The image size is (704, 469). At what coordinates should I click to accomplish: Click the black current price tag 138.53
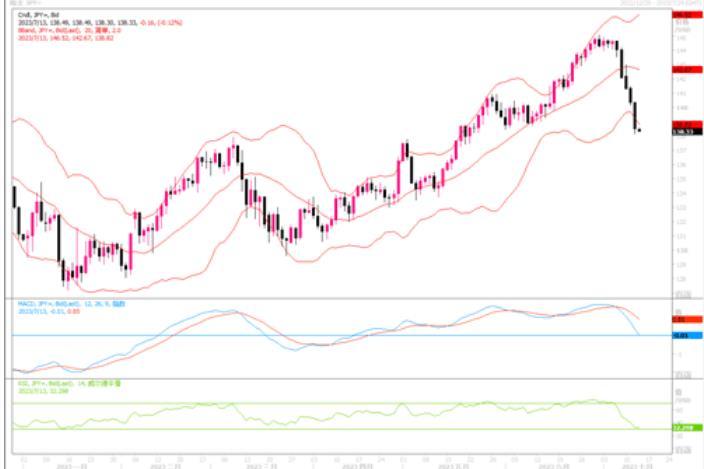click(683, 130)
